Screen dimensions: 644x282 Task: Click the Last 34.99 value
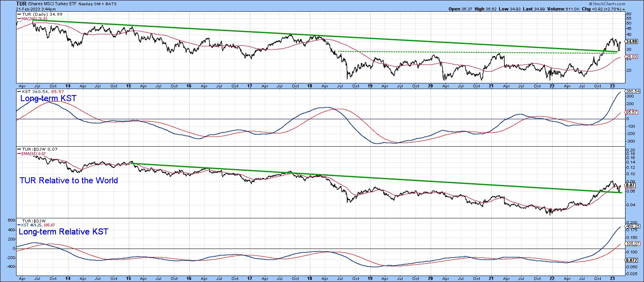pos(534,9)
